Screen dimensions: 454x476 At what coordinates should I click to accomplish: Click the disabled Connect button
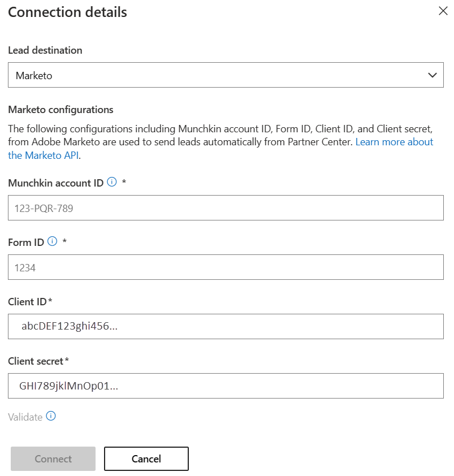[x=53, y=458]
